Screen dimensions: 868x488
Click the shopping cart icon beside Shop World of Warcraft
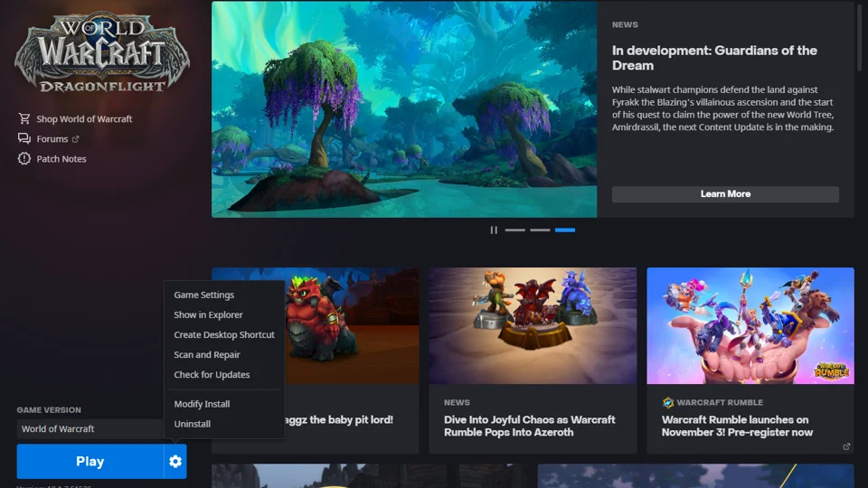point(24,118)
